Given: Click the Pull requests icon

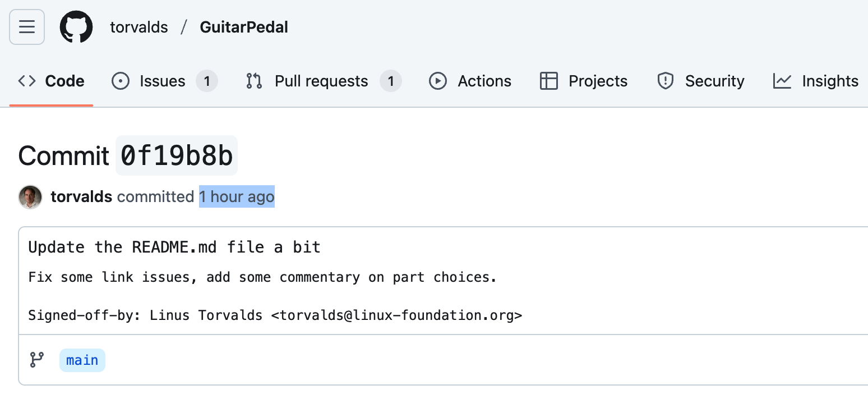Looking at the screenshot, I should pyautogui.click(x=254, y=81).
